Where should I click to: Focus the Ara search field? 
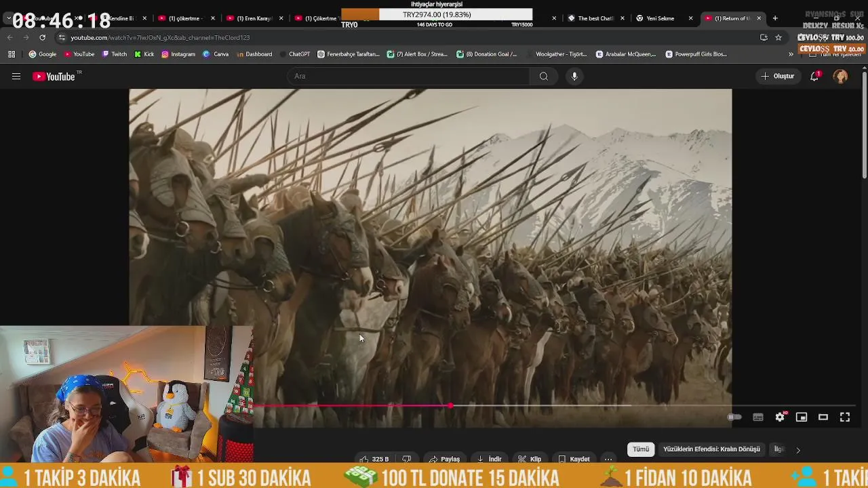(409, 77)
